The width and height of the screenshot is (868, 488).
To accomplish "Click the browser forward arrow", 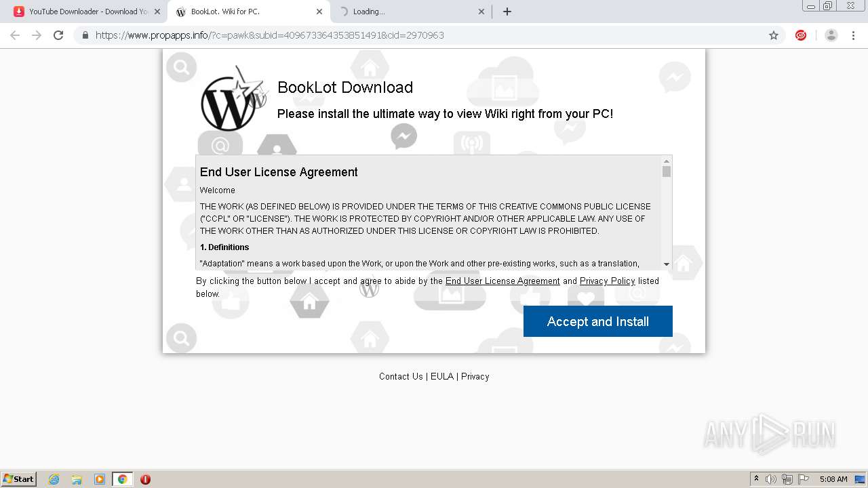I will point(37,35).
